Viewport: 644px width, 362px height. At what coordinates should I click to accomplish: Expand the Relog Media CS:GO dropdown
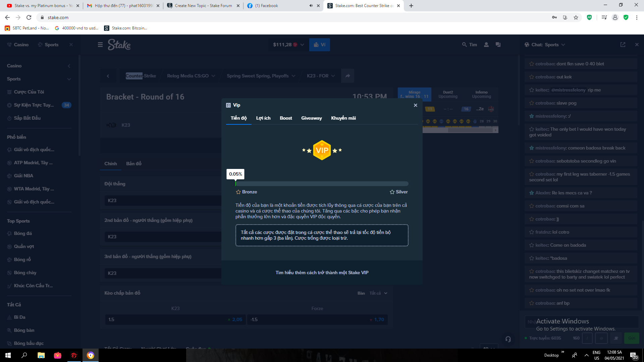click(191, 76)
